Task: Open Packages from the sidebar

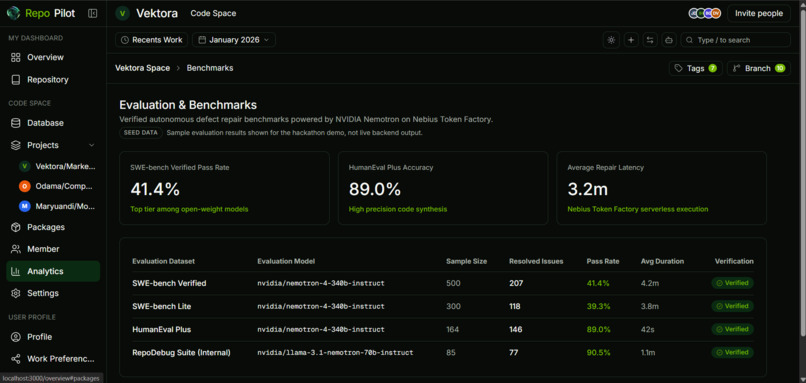Action: 53,227
